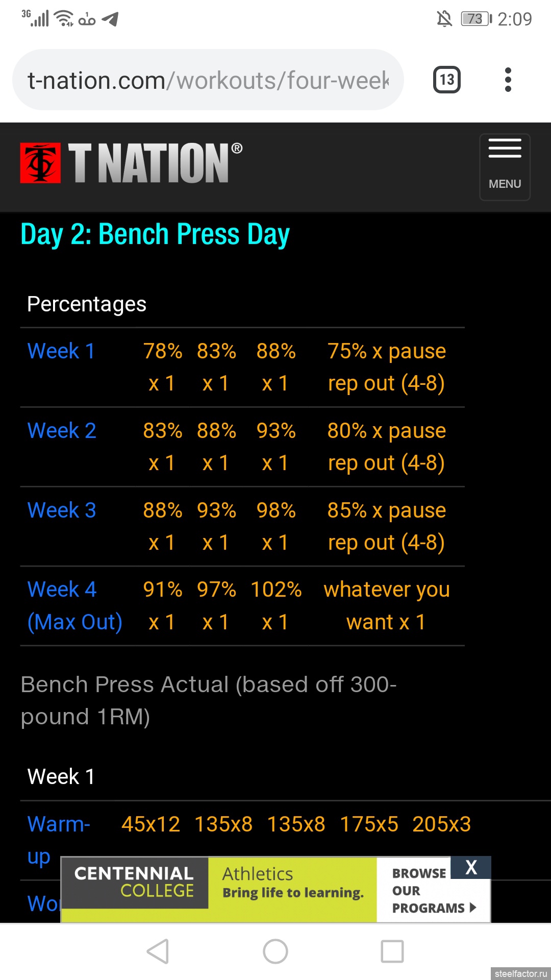
Task: Tap the Day 2: Bench Press Day heading
Action: (155, 235)
